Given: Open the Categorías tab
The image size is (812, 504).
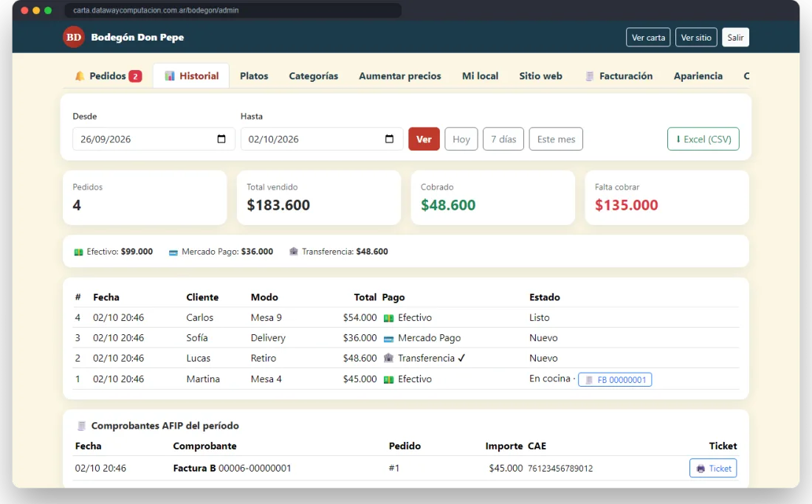Looking at the screenshot, I should (313, 76).
